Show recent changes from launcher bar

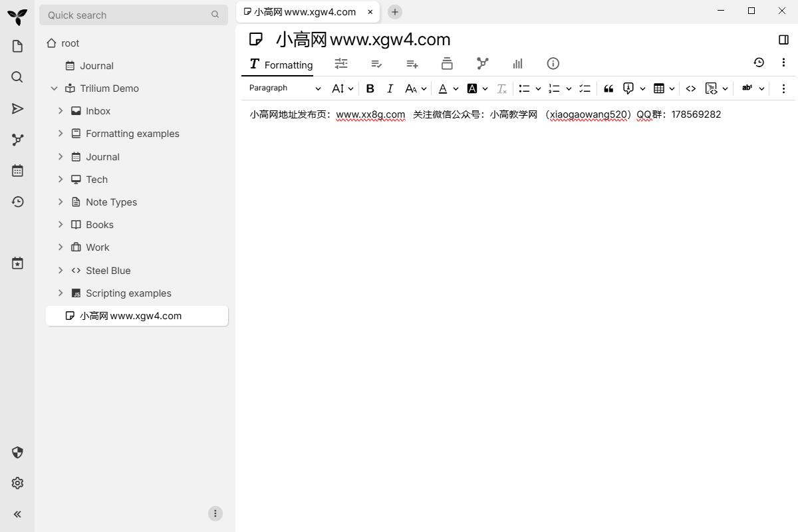point(17,202)
